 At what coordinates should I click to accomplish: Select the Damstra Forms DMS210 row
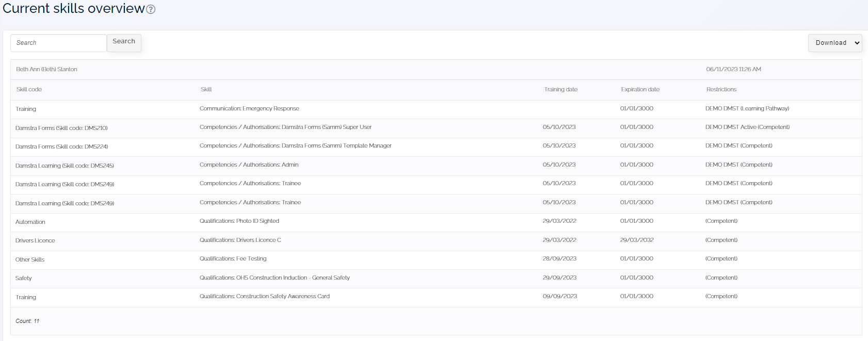(x=436, y=128)
